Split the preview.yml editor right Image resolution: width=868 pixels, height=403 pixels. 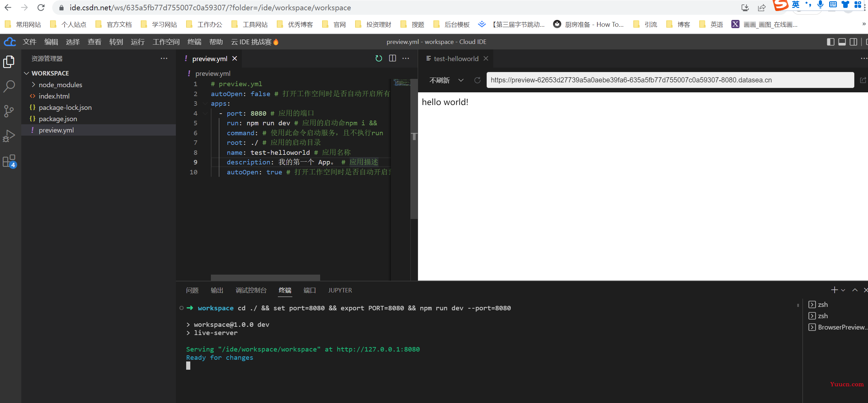click(392, 58)
